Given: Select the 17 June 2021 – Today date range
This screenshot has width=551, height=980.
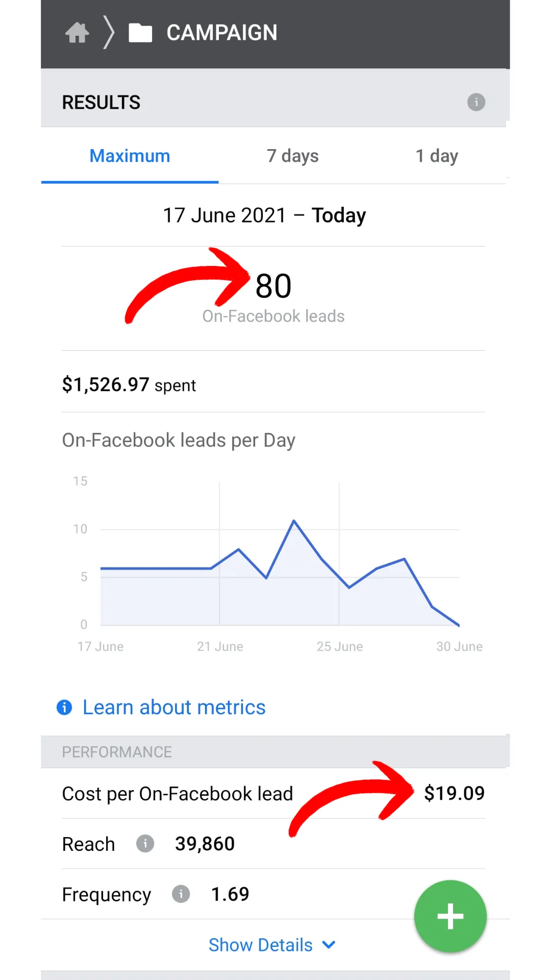Looking at the screenshot, I should click(x=264, y=215).
